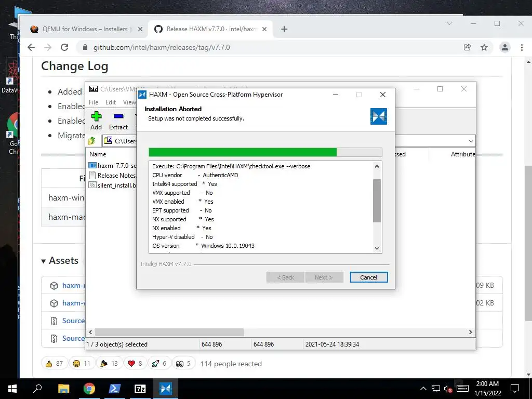Click thumbs up reaction 87
The image size is (532, 399).
click(x=54, y=363)
